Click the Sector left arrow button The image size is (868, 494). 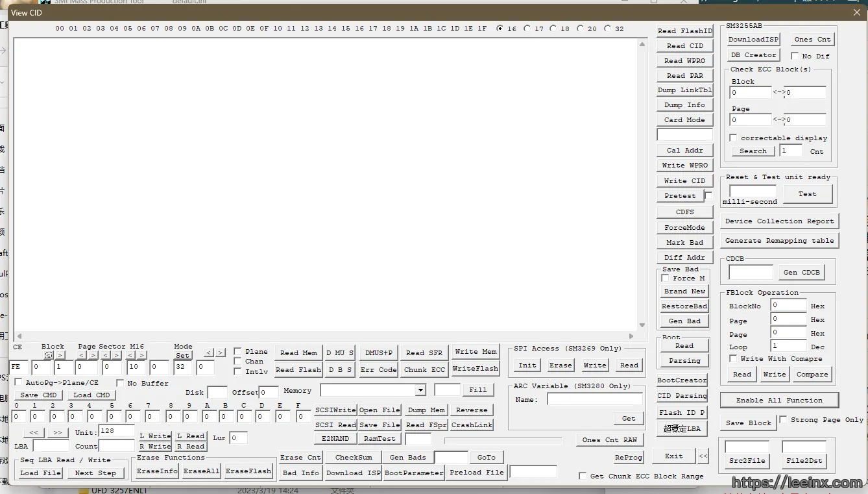coord(106,355)
